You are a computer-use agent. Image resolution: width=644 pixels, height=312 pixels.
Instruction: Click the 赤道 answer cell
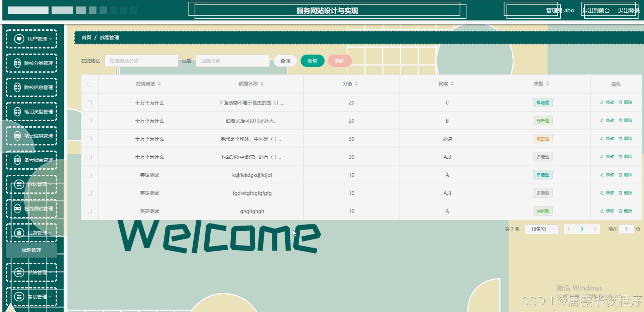tap(447, 139)
